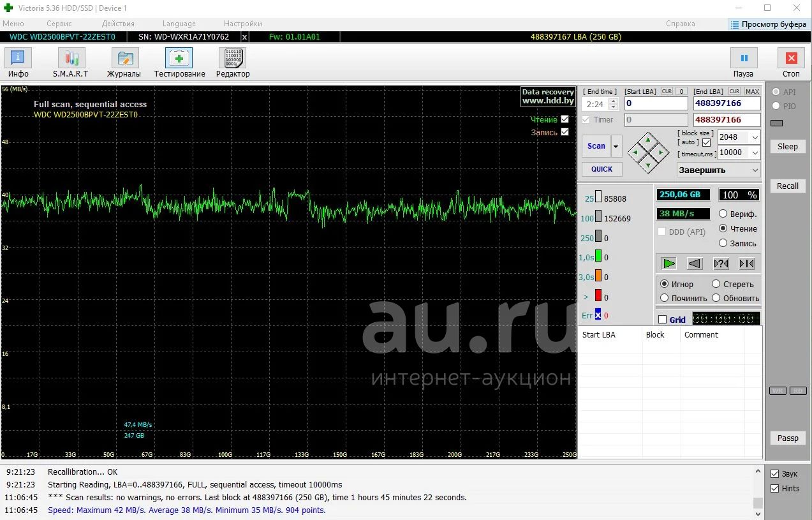
Task: Select the Игнор error action
Action: pos(665,284)
